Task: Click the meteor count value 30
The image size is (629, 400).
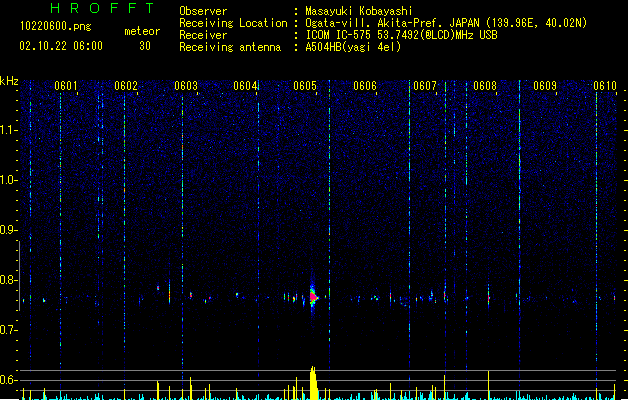Action: 145,46
